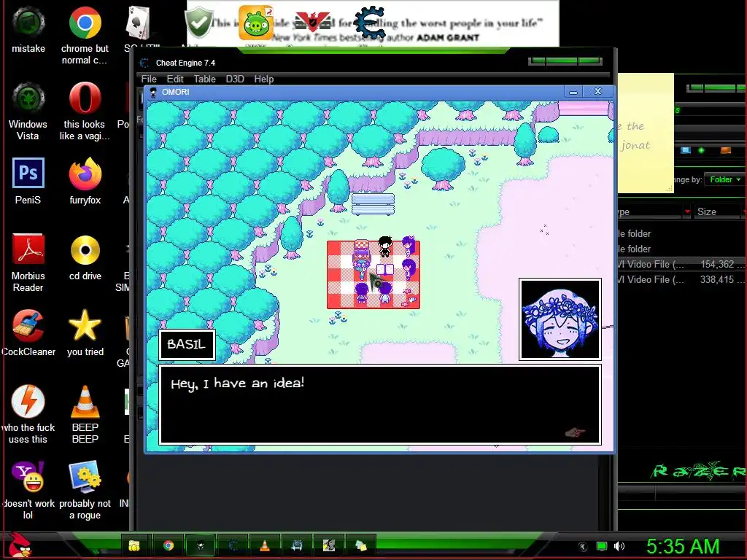Switch to Cheat Engine taskbar button
Viewport: 747px width, 560px height.
[x=233, y=545]
